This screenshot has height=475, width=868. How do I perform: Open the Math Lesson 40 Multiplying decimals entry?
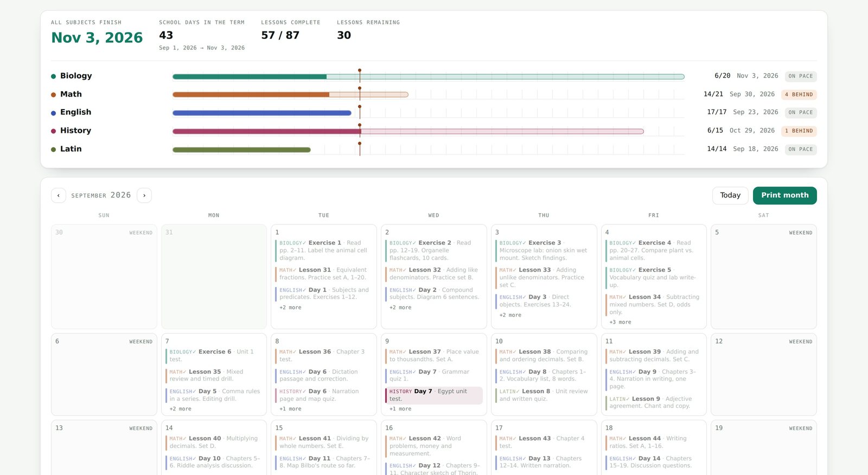click(214, 442)
